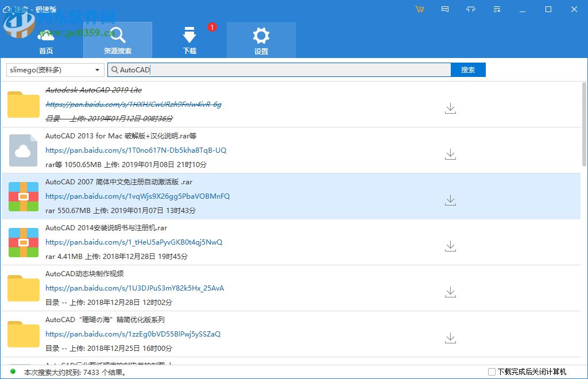
Task: Open the 下载 downloads tab
Action: pos(189,40)
